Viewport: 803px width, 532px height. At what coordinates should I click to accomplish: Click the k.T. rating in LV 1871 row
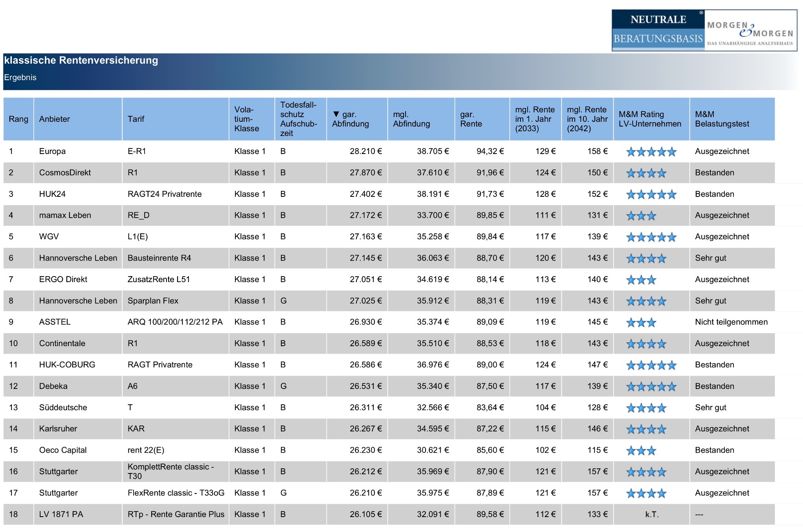click(x=652, y=514)
